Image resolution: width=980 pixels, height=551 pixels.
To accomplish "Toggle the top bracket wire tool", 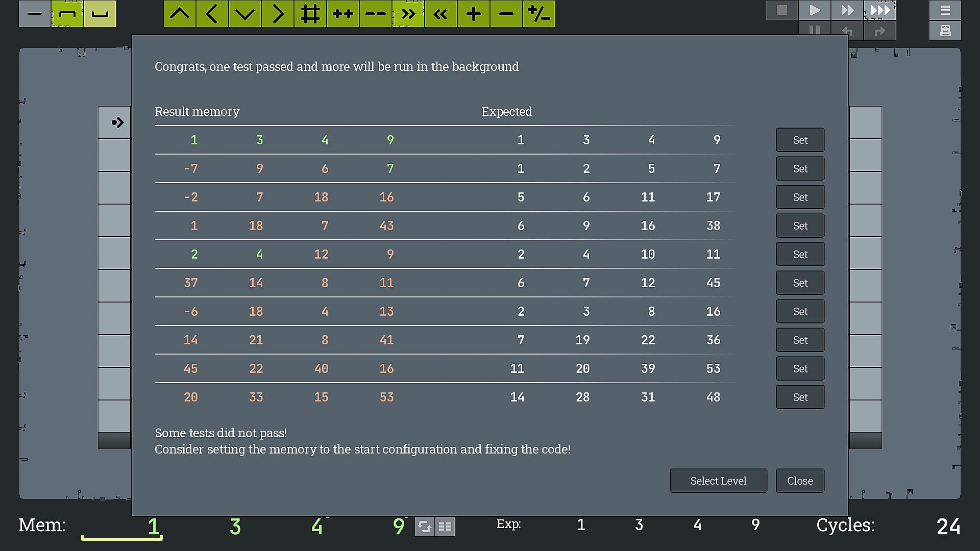I will tap(67, 14).
